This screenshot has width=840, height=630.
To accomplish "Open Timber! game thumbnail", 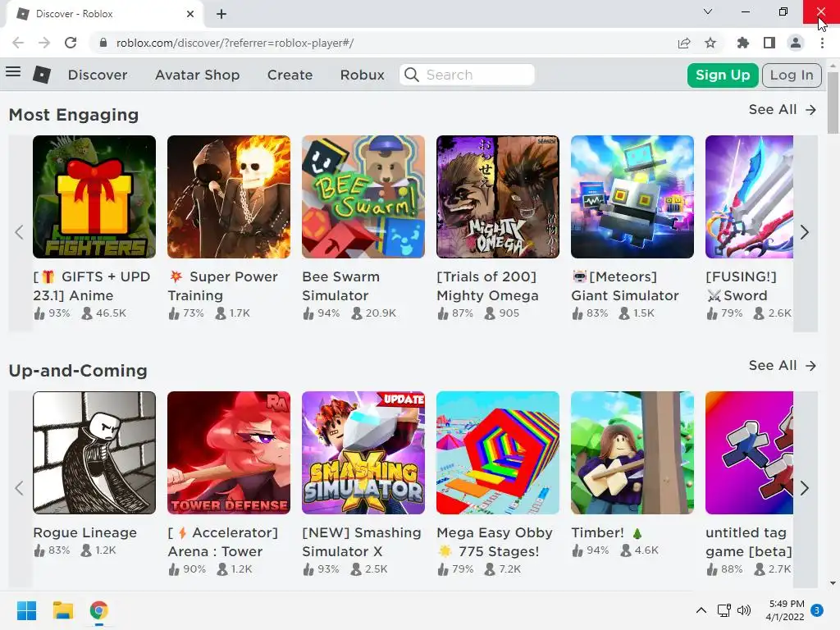I will click(632, 453).
